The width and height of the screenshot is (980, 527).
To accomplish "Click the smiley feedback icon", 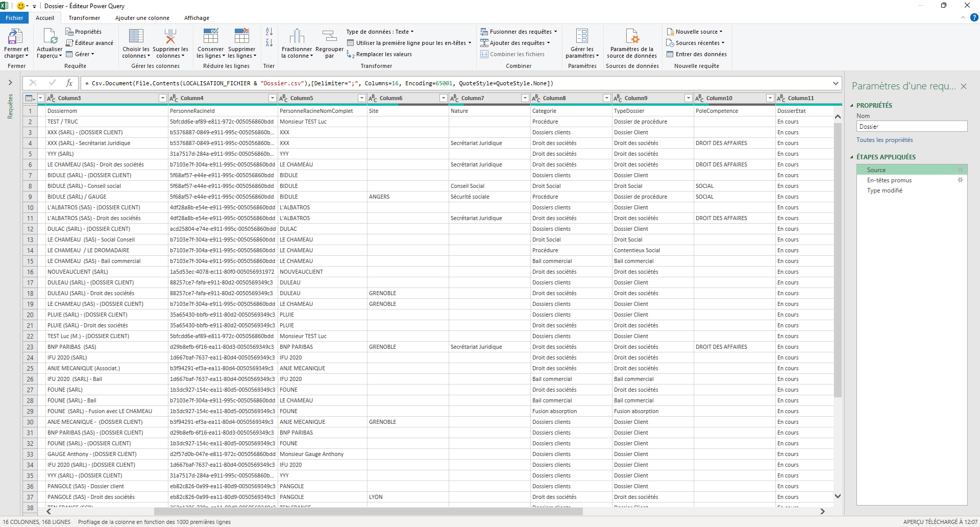I will coord(21,6).
